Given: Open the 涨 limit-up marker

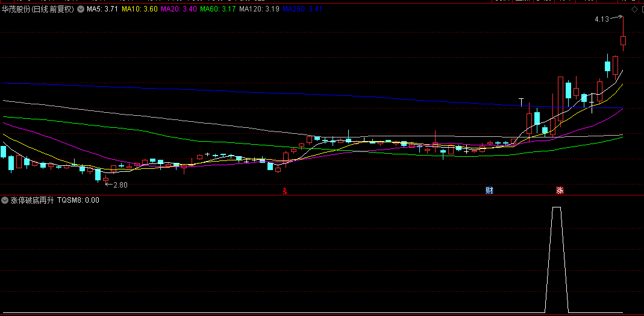Looking at the screenshot, I should [560, 190].
